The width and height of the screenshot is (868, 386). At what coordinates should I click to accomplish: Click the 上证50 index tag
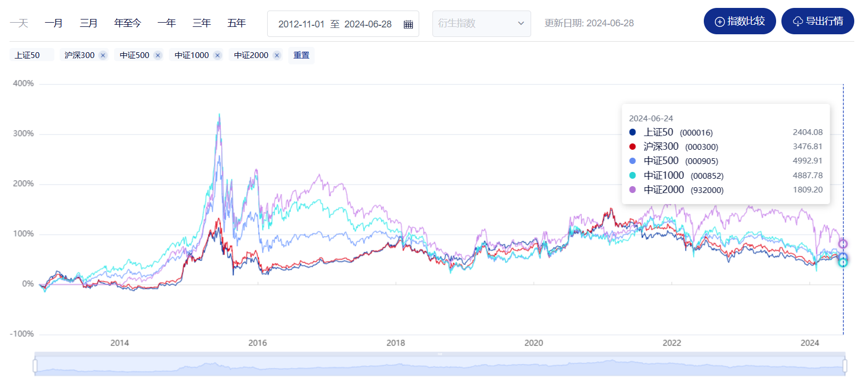pyautogui.click(x=27, y=55)
